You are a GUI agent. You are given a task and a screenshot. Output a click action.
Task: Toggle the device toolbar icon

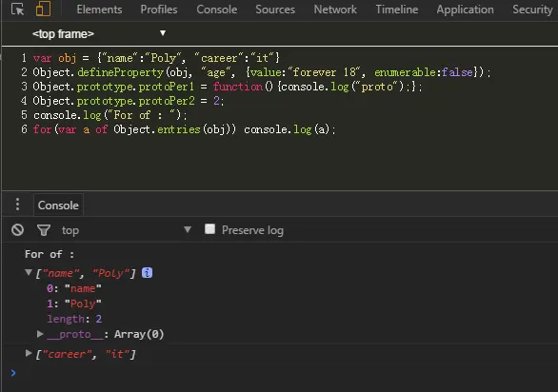[43, 9]
